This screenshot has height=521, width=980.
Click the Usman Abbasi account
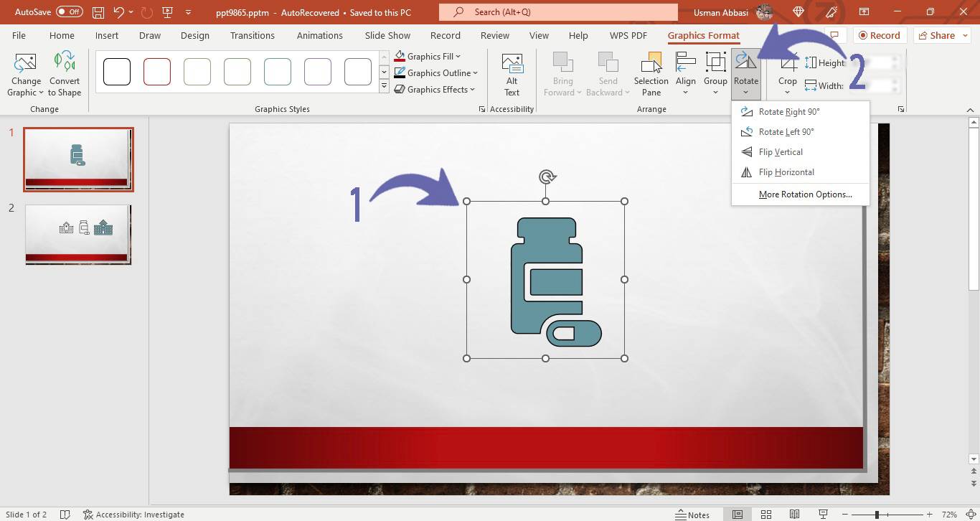(x=733, y=12)
